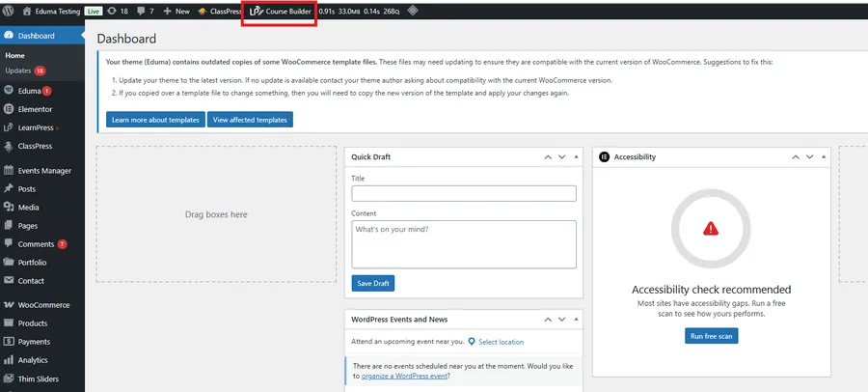Click organize a WordPress event link

(404, 376)
